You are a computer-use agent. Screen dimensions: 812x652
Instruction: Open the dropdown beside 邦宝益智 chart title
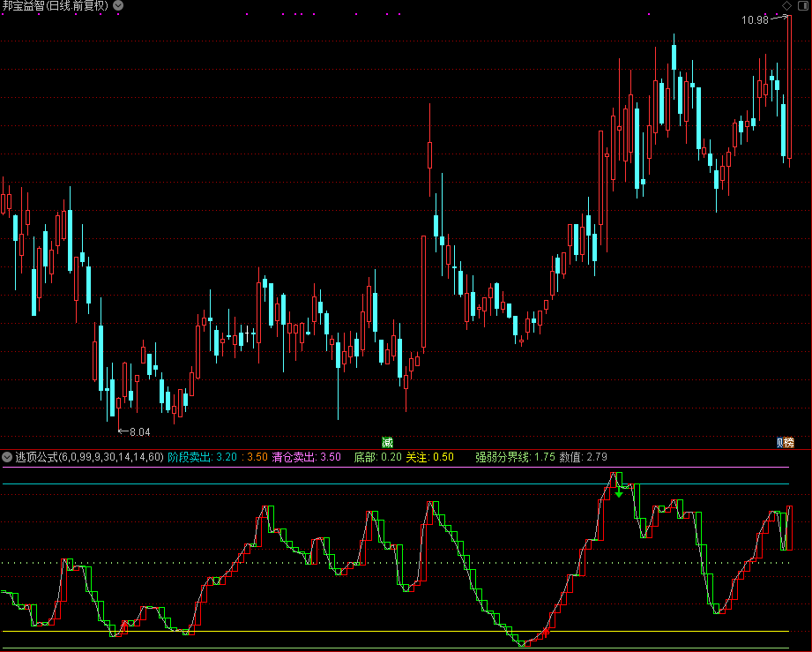coord(119,5)
